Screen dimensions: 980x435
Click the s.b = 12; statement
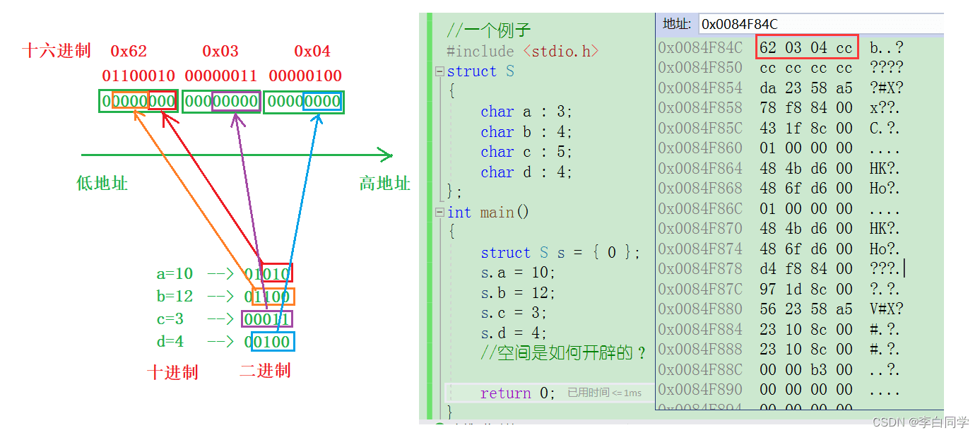click(x=518, y=292)
